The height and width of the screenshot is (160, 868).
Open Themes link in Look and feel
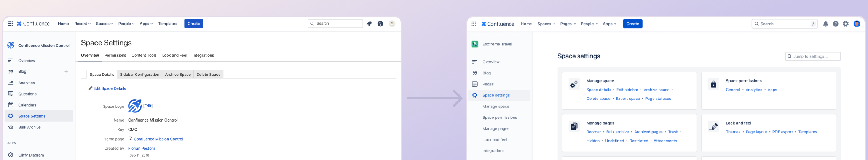[x=733, y=132]
